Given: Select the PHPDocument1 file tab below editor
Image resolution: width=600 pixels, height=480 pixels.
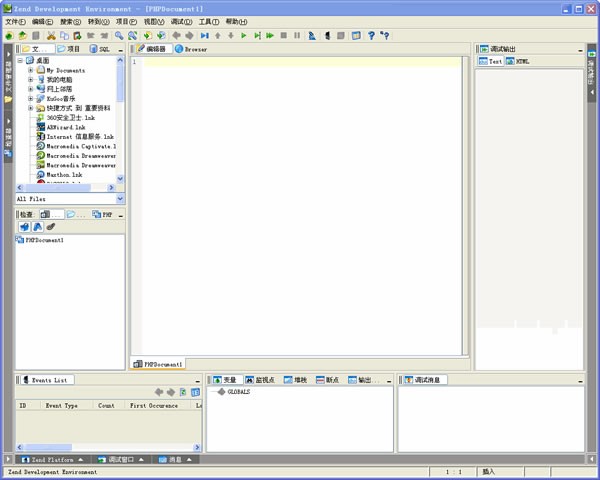Looking at the screenshot, I should (158, 364).
